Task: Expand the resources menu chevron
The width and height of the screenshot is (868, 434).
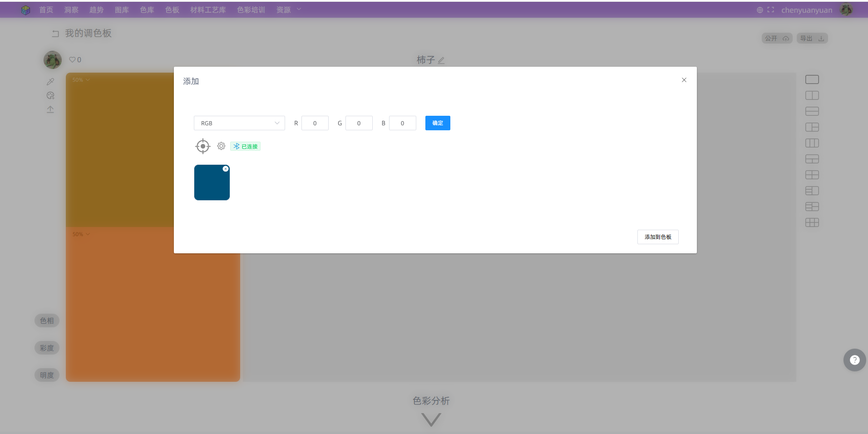Action: 299,9
